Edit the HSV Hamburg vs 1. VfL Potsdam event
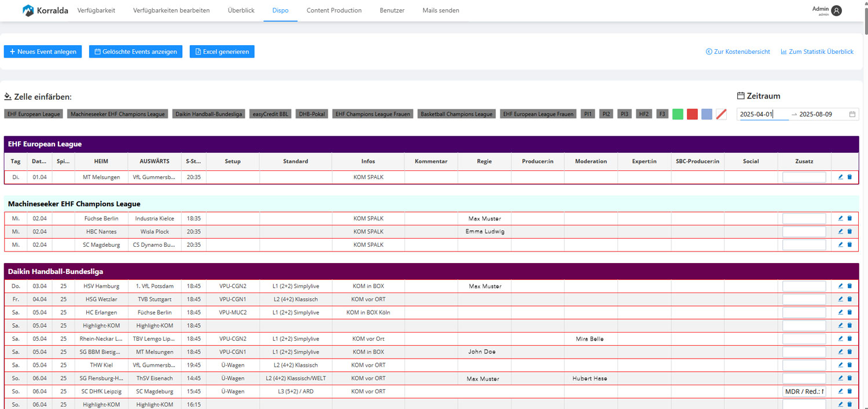868x409 pixels. [841, 286]
